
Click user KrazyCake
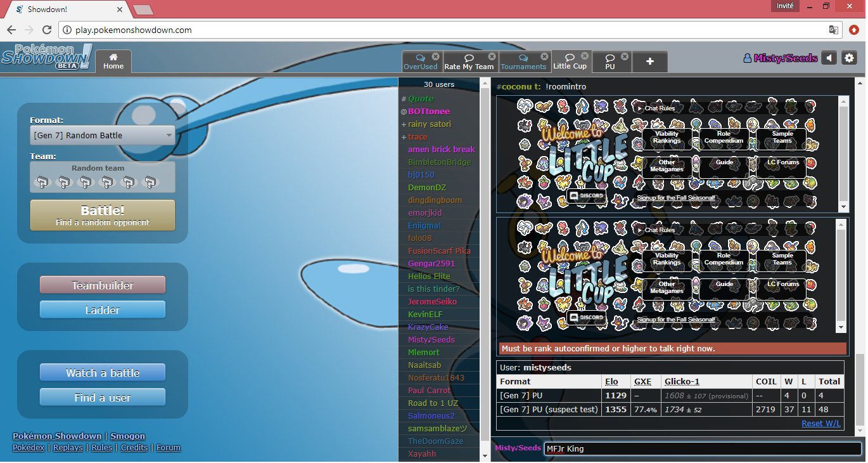click(x=438, y=327)
